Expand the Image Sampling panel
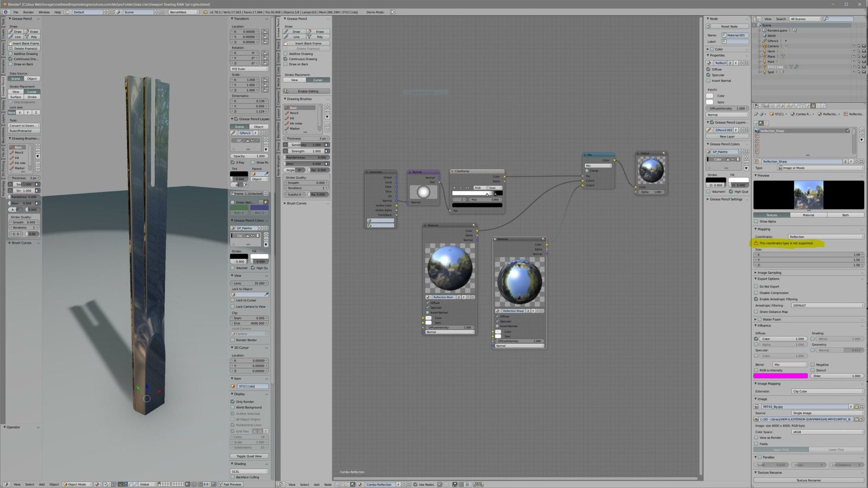This screenshot has width=868, height=488. [769, 273]
